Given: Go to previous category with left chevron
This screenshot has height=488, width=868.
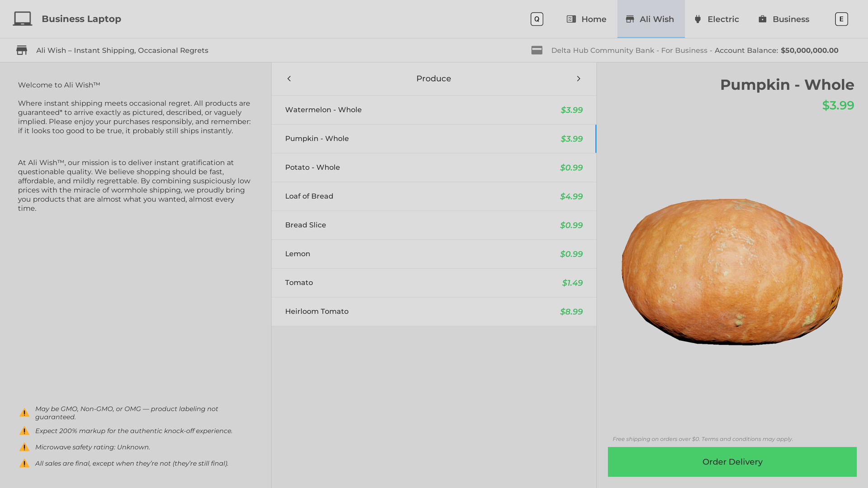Looking at the screenshot, I should coord(289,79).
